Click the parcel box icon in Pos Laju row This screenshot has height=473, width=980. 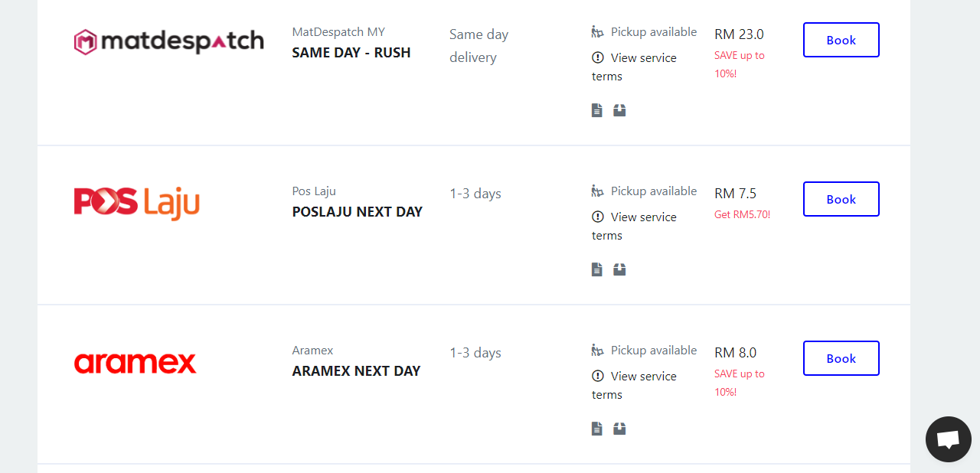[619, 269]
